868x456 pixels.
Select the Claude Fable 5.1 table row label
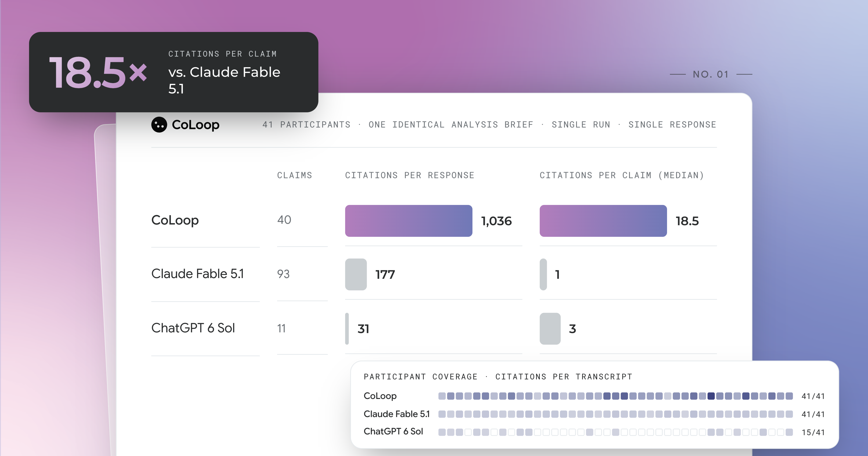(x=198, y=274)
